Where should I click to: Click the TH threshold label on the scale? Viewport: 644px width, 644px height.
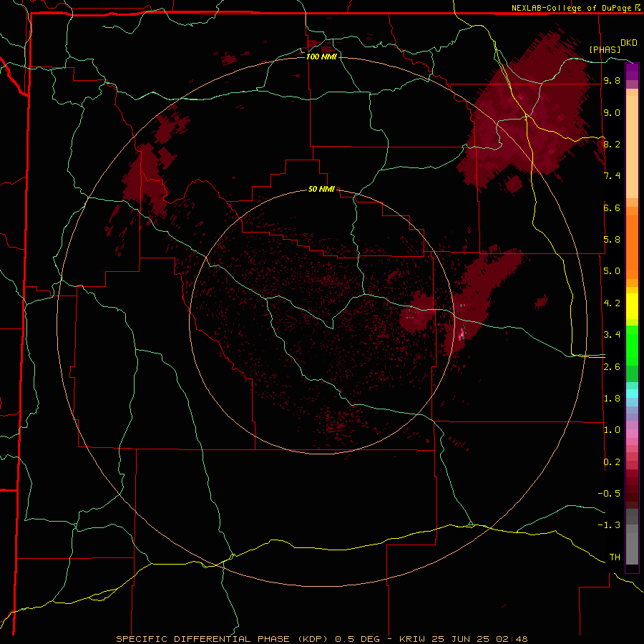click(615, 557)
